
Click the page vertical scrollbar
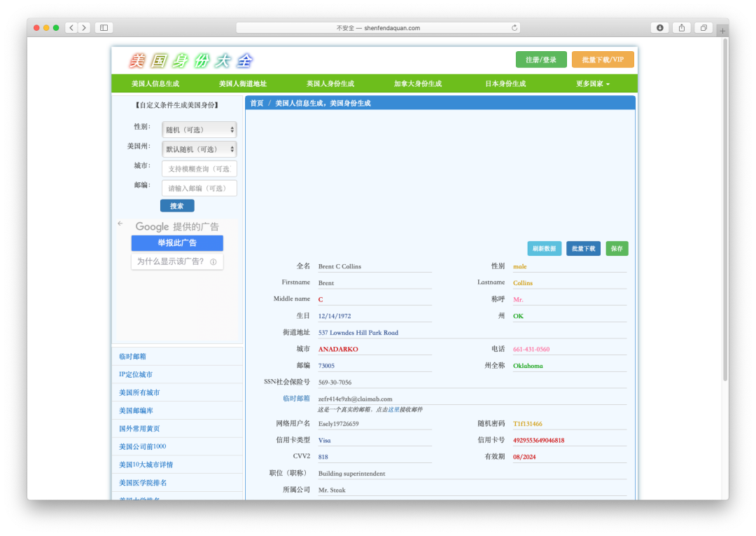724,210
